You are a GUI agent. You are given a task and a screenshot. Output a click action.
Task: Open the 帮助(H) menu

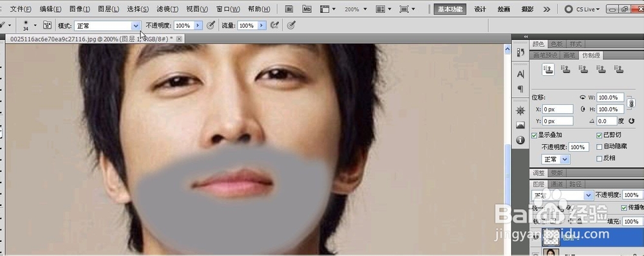click(x=259, y=9)
